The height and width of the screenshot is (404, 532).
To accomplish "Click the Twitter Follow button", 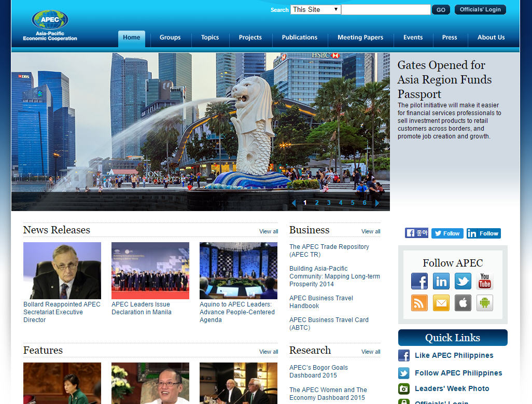I will click(447, 233).
